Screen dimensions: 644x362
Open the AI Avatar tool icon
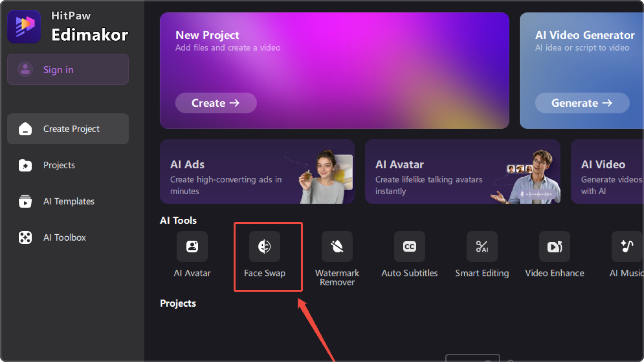pyautogui.click(x=192, y=246)
